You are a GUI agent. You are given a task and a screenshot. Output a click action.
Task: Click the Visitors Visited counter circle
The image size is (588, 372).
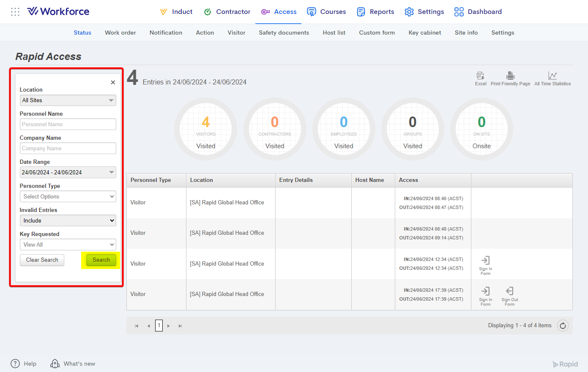[206, 129]
